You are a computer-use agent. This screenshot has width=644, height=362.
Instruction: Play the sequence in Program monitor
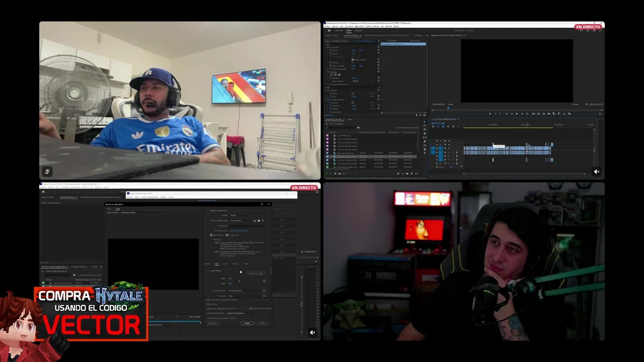pos(517,114)
